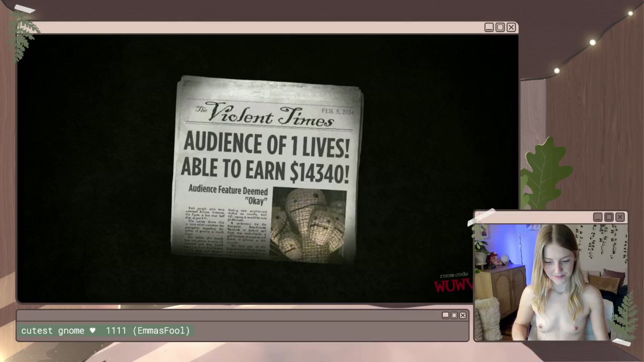644x362 pixels.
Task: Close the main game window
Action: point(511,27)
